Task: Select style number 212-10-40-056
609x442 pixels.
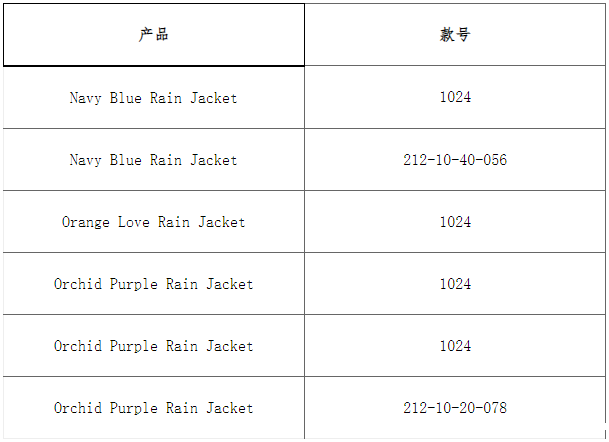Action: click(x=455, y=160)
